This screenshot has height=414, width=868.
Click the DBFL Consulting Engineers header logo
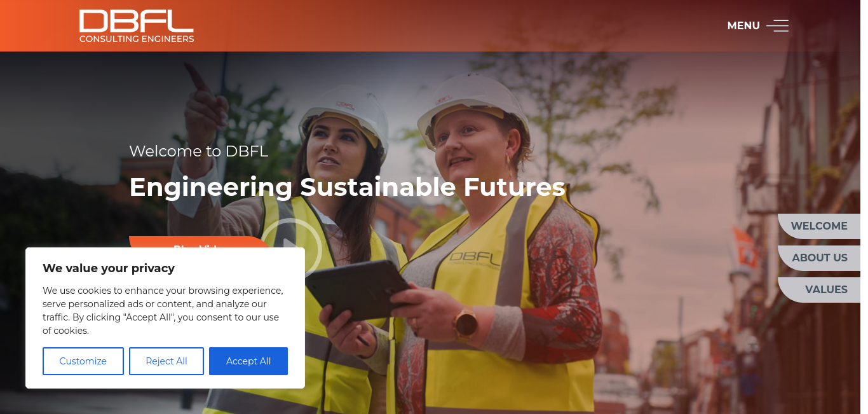(x=137, y=26)
